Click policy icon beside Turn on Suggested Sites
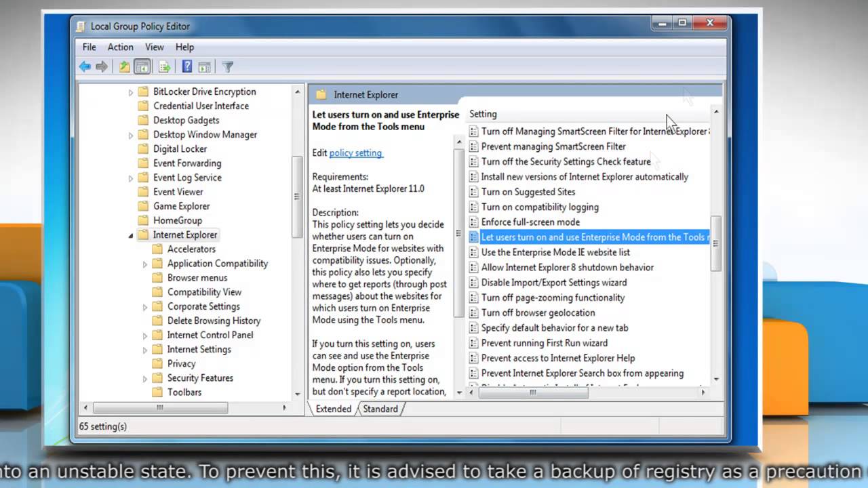 pos(474,192)
